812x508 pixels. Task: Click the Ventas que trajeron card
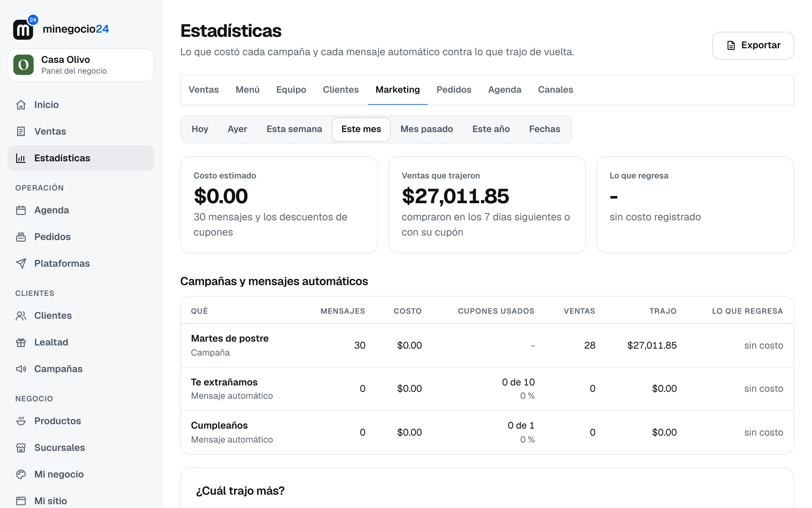coord(487,204)
